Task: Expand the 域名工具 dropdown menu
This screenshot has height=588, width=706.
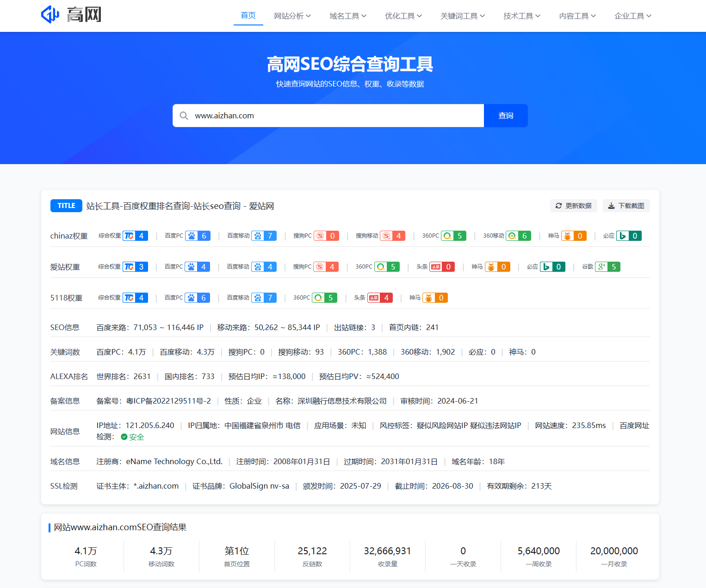Action: tap(348, 16)
